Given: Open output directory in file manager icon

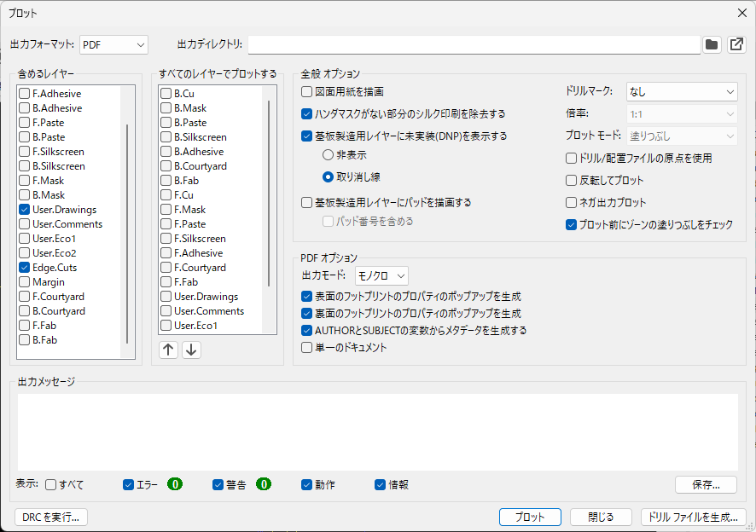Looking at the screenshot, I should 736,44.
